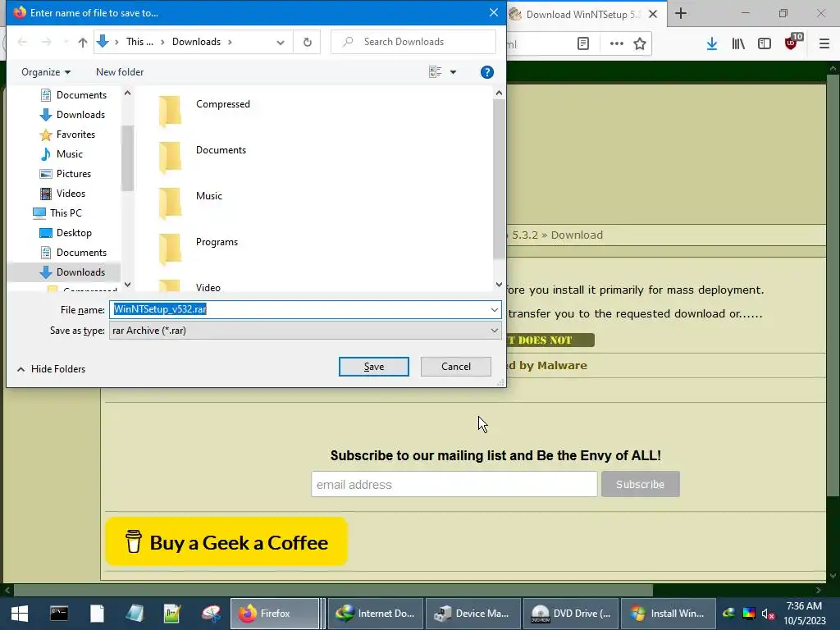Image resolution: width=840 pixels, height=630 pixels.
Task: Click navigation pane scroll down arrow
Action: (127, 285)
